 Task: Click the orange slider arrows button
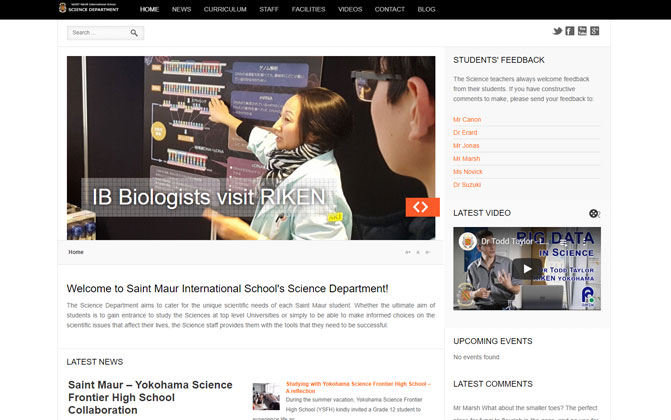coord(422,207)
